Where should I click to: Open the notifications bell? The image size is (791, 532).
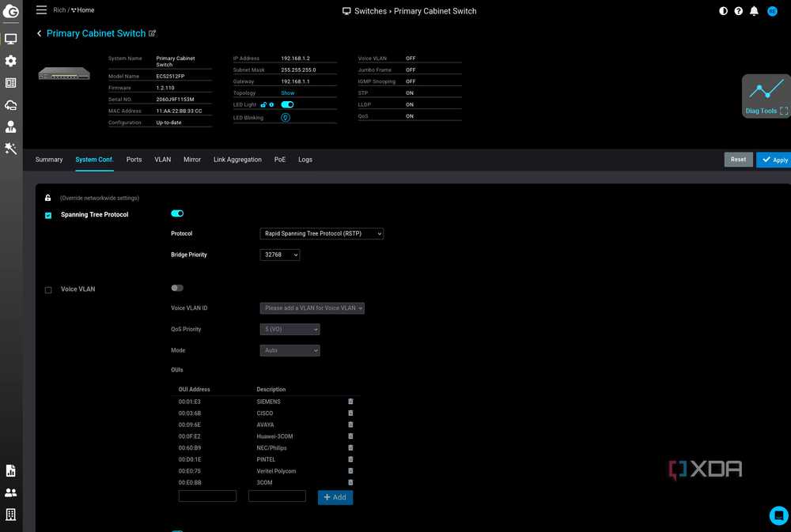click(754, 10)
